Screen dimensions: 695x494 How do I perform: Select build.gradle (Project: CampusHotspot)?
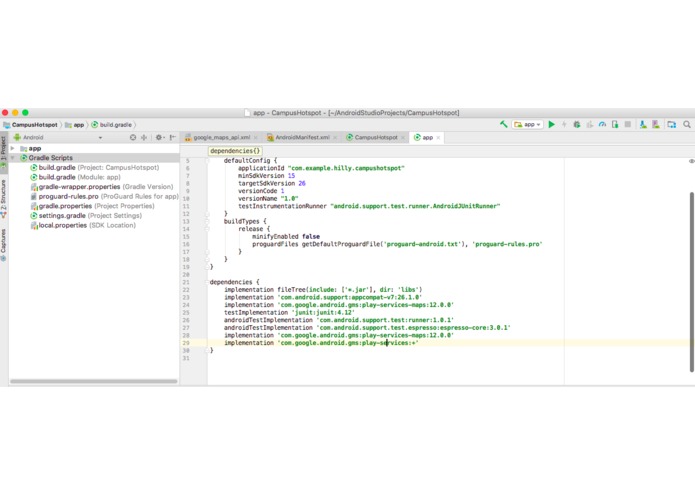click(94, 167)
